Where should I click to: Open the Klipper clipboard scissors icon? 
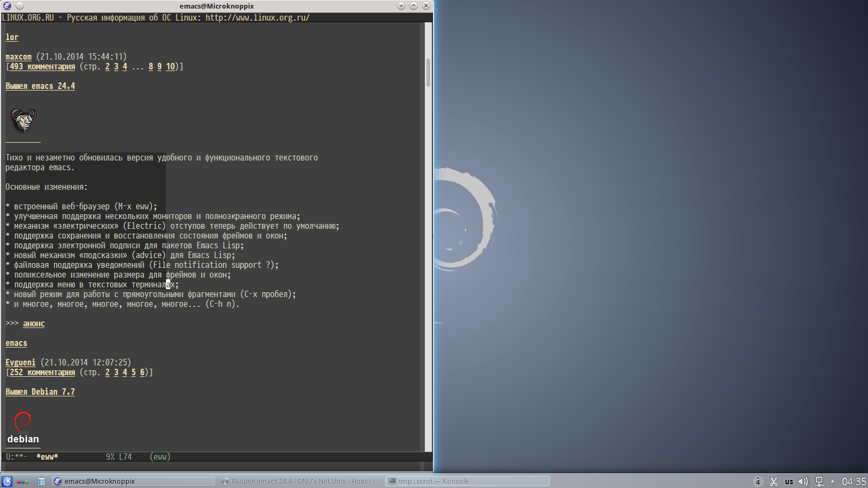[774, 481]
